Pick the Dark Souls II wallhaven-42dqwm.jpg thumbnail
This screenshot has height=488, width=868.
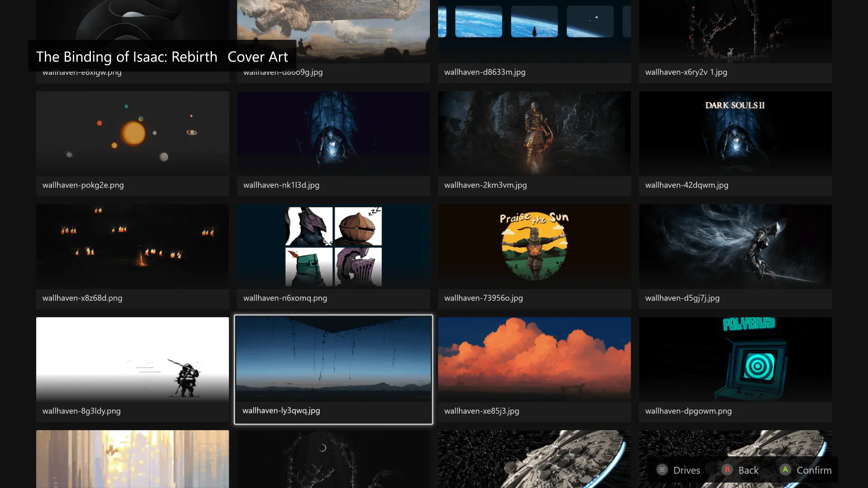735,134
